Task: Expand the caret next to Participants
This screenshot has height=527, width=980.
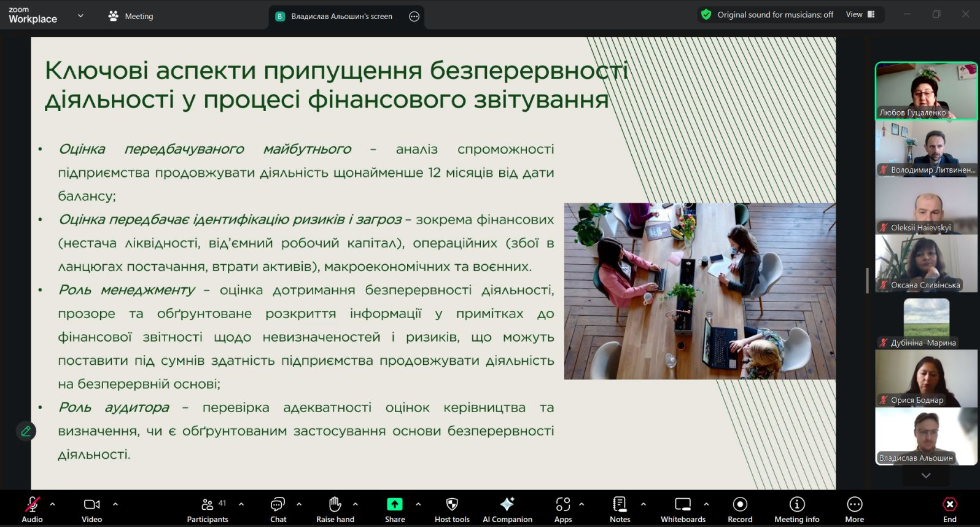Action: click(241, 504)
